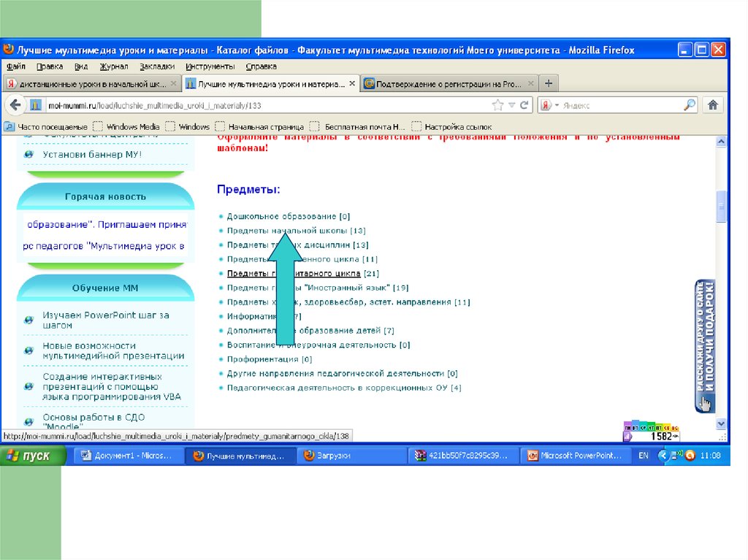
Task: Open a new tab with plus button
Action: (x=549, y=83)
